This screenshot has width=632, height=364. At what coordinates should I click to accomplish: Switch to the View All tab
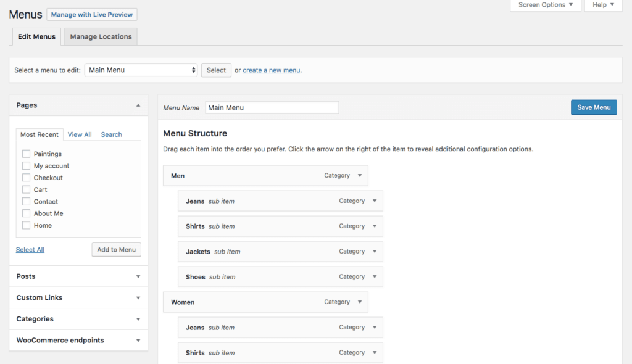[x=80, y=134]
